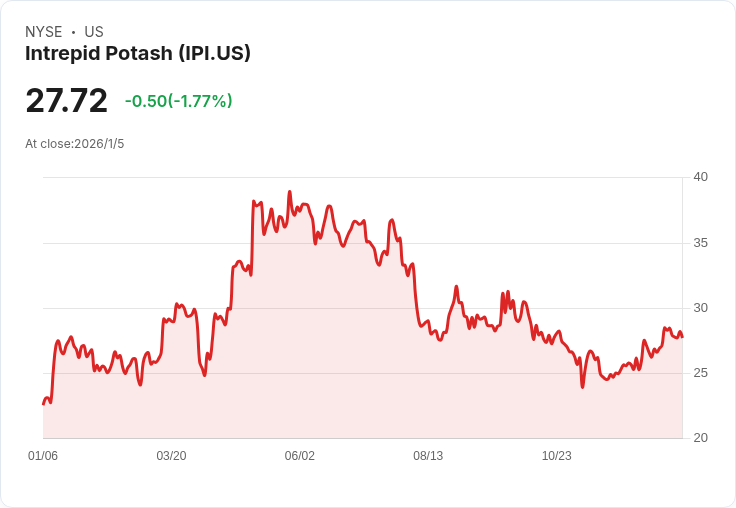Click the chart line's rightmost end point
Screen dimensions: 736x508
(682, 336)
